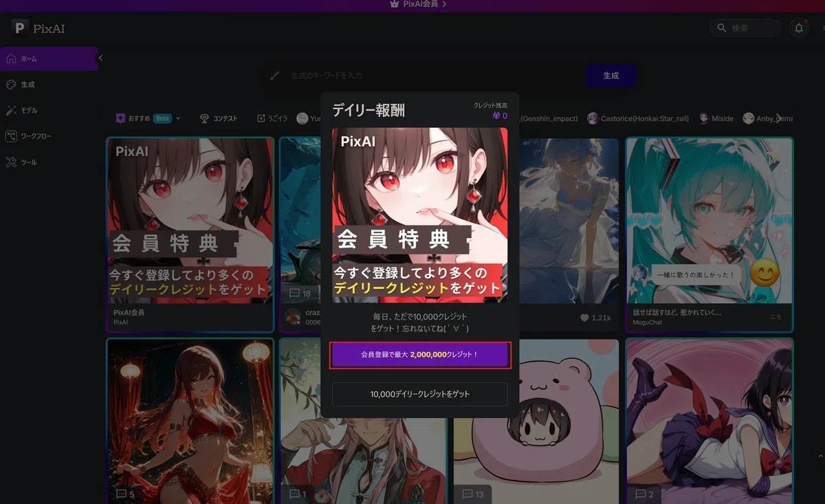Select the Miside tag
825x504 pixels.
coord(716,118)
